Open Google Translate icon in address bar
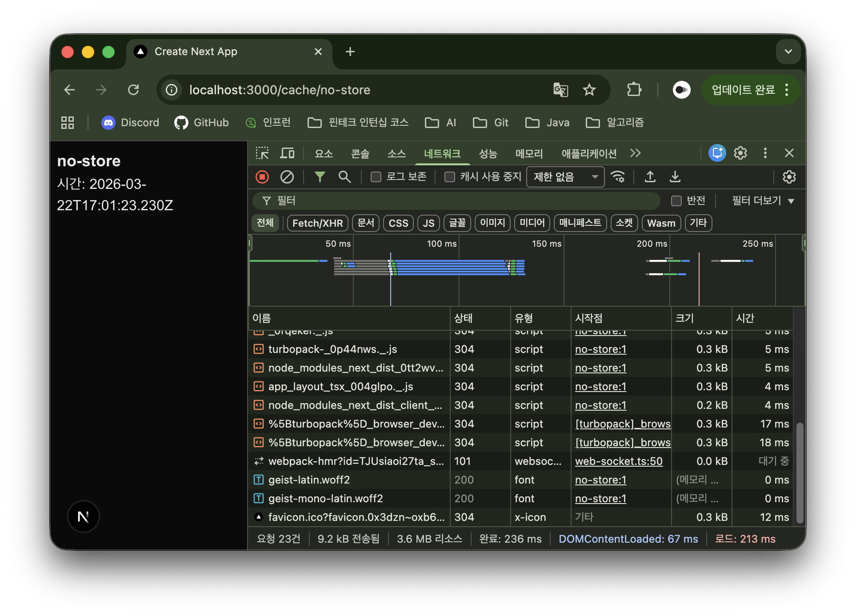856x616 pixels. point(560,90)
